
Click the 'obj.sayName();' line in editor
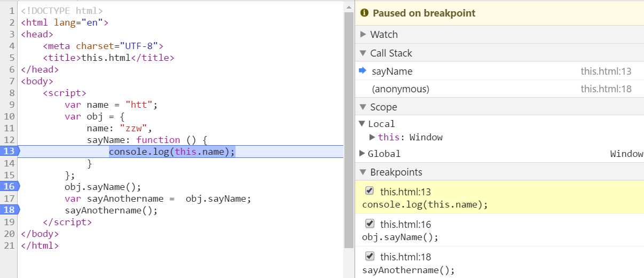(x=103, y=187)
